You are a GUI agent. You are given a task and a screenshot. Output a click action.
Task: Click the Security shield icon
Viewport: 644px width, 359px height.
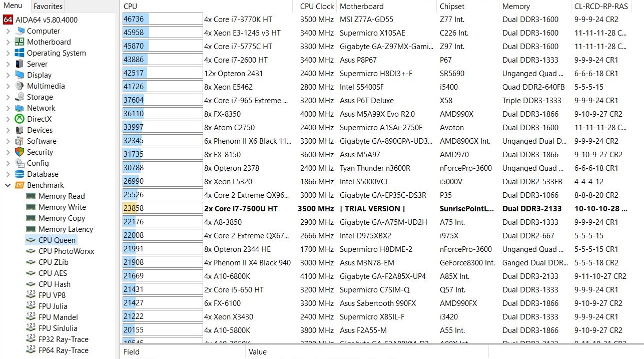coord(20,152)
